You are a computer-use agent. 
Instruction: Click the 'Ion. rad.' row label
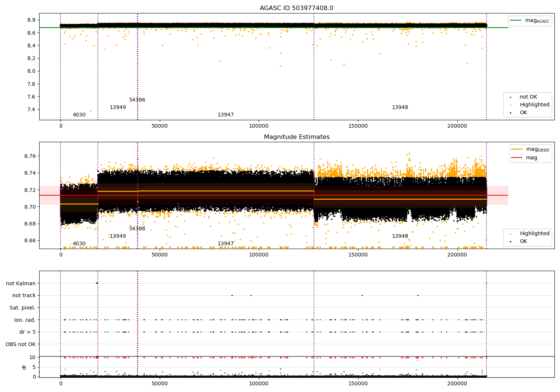pos(25,320)
